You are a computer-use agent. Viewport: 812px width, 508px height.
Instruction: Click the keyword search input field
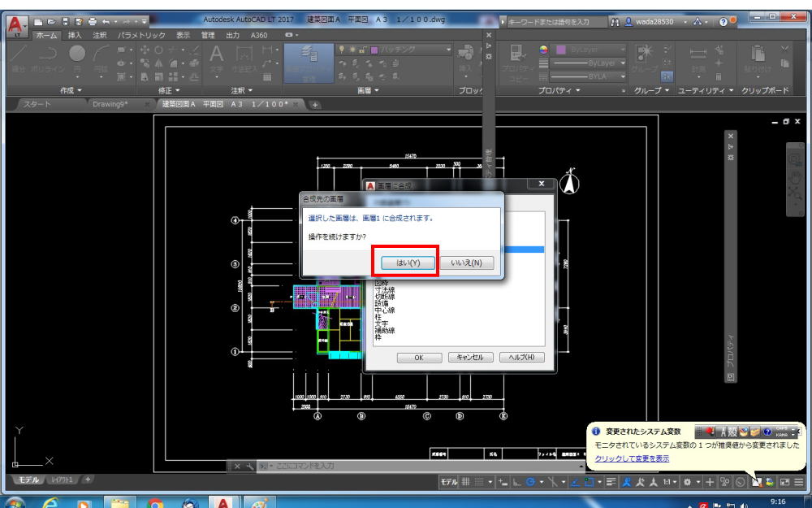tap(556, 22)
